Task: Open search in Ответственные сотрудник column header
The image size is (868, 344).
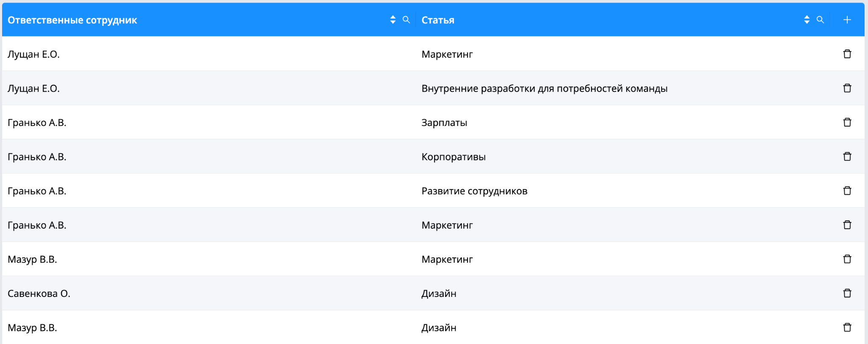Action: tap(406, 20)
